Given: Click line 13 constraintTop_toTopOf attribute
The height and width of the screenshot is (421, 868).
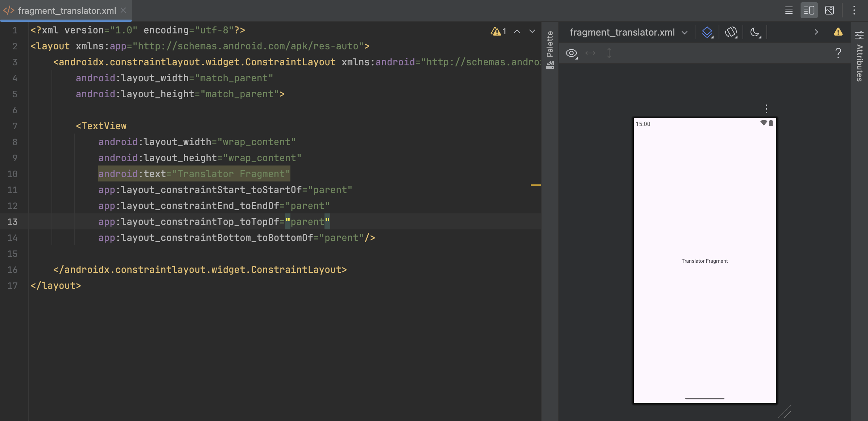Looking at the screenshot, I should coord(214,222).
